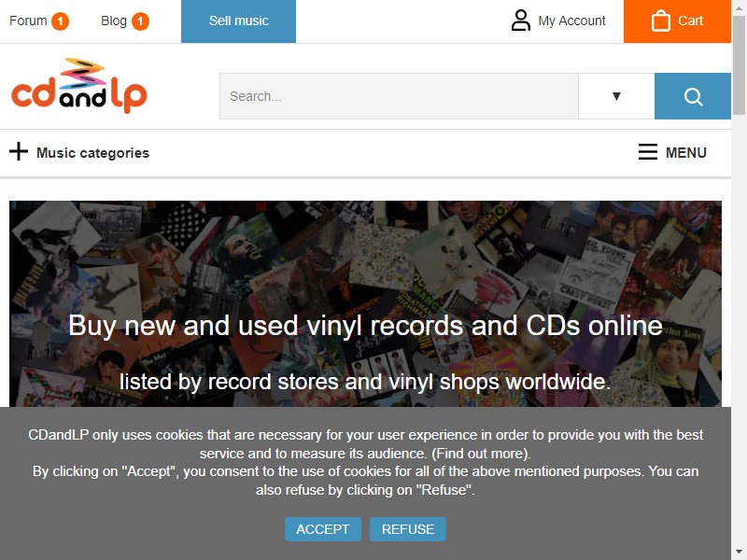Viewport: 747px width, 560px height.
Task: Click the Blog notification badge
Action: [140, 21]
